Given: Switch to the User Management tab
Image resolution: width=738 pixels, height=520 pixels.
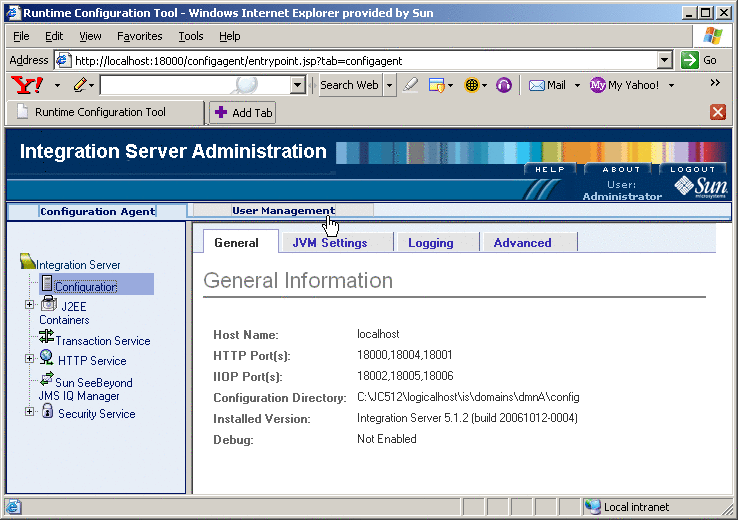Looking at the screenshot, I should point(283,210).
